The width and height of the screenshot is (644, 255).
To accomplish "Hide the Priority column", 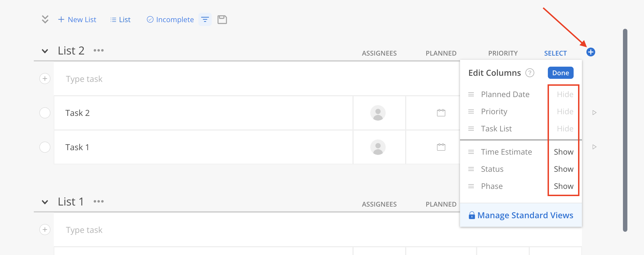I will (565, 111).
